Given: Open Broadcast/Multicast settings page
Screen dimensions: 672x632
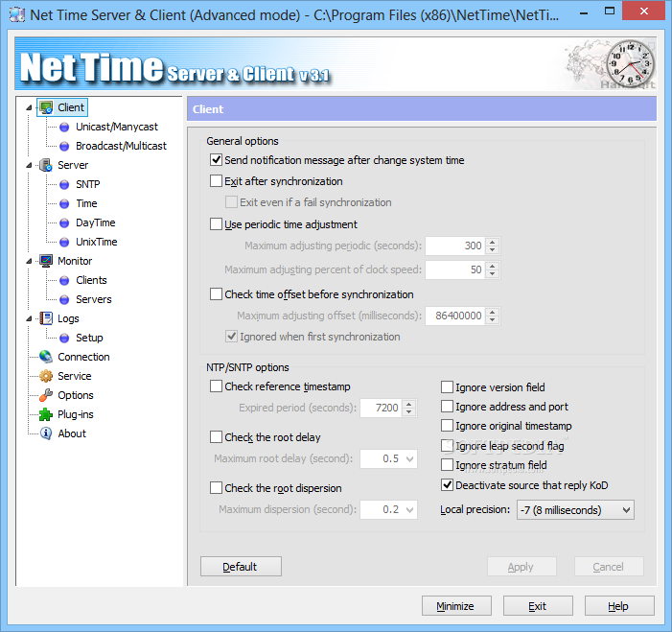Looking at the screenshot, I should tap(121, 146).
